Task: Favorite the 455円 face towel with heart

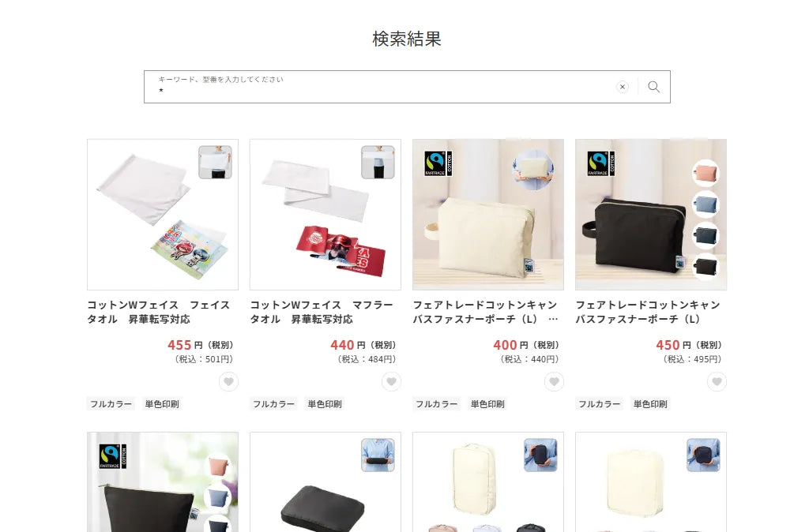Action: pos(228,381)
